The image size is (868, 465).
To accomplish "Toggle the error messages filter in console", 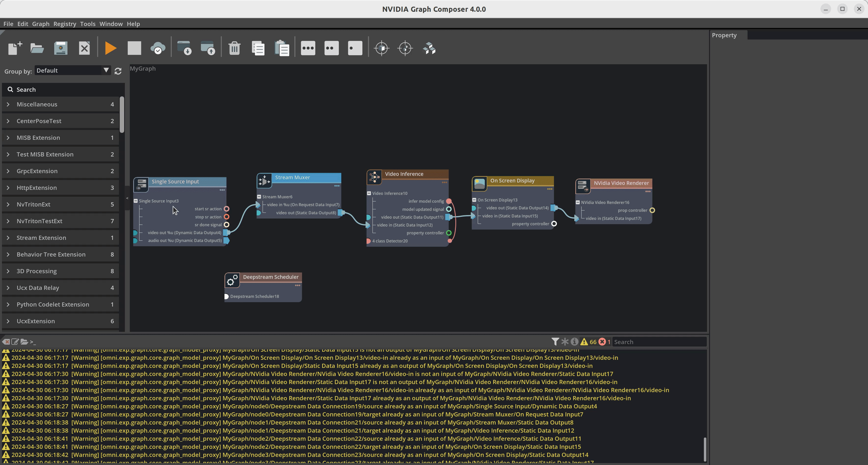I will pyautogui.click(x=602, y=342).
